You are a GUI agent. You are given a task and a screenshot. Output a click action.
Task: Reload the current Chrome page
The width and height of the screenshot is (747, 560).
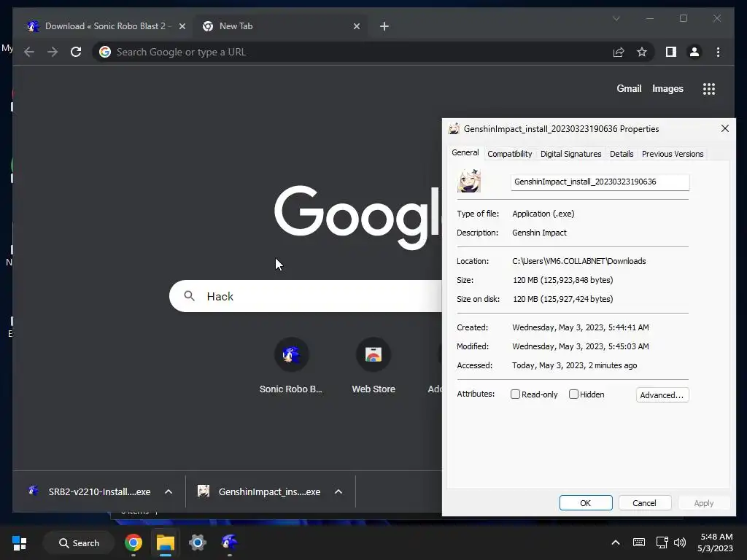76,52
